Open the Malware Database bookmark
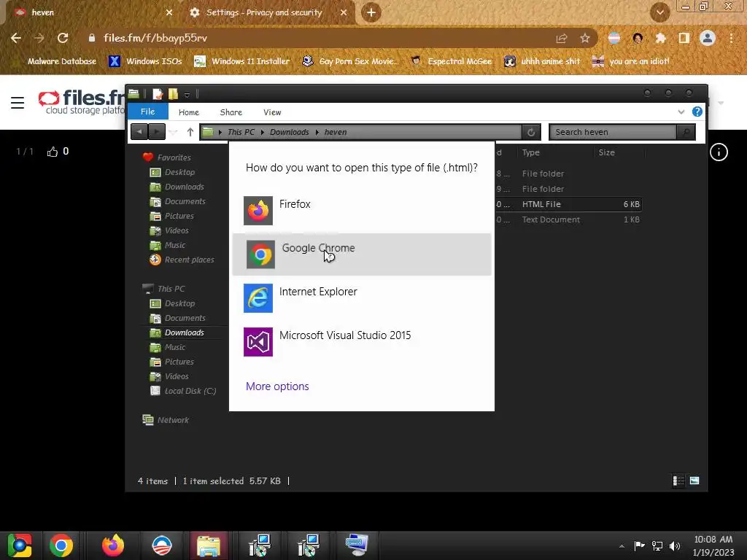This screenshot has height=560, width=747. [55, 61]
